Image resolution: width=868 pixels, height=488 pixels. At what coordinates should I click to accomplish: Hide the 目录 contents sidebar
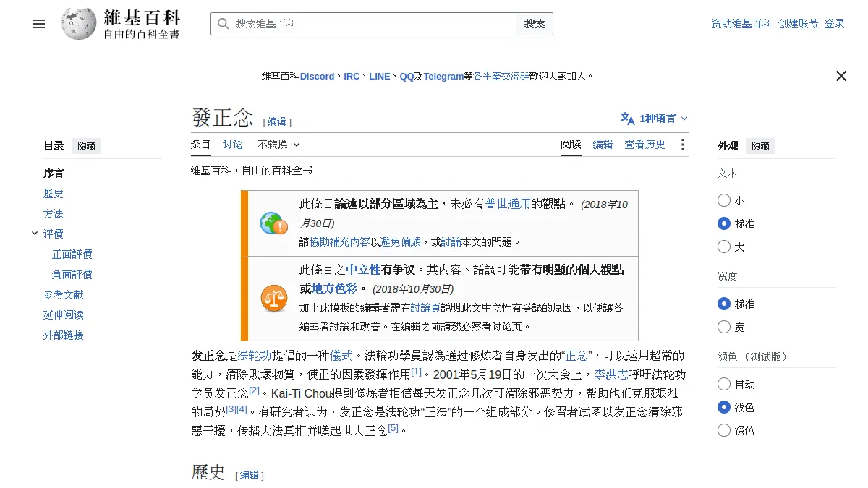pyautogui.click(x=86, y=146)
